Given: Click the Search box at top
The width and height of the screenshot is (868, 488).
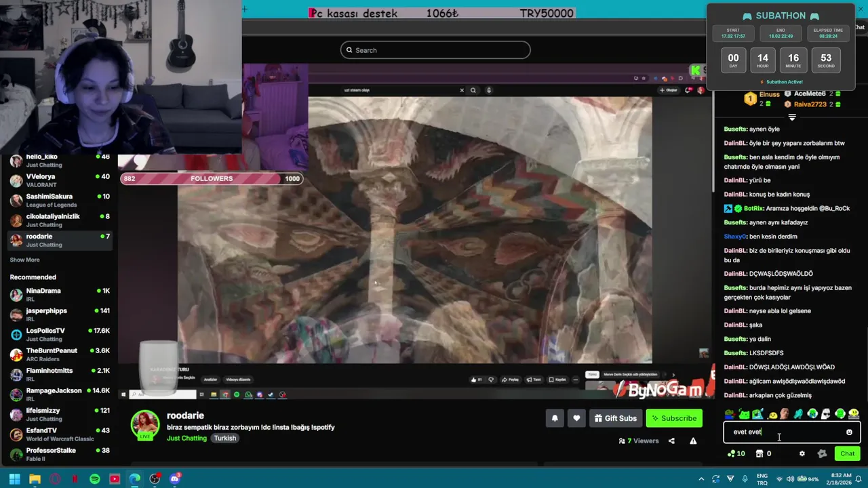Looking at the screenshot, I should pyautogui.click(x=435, y=50).
